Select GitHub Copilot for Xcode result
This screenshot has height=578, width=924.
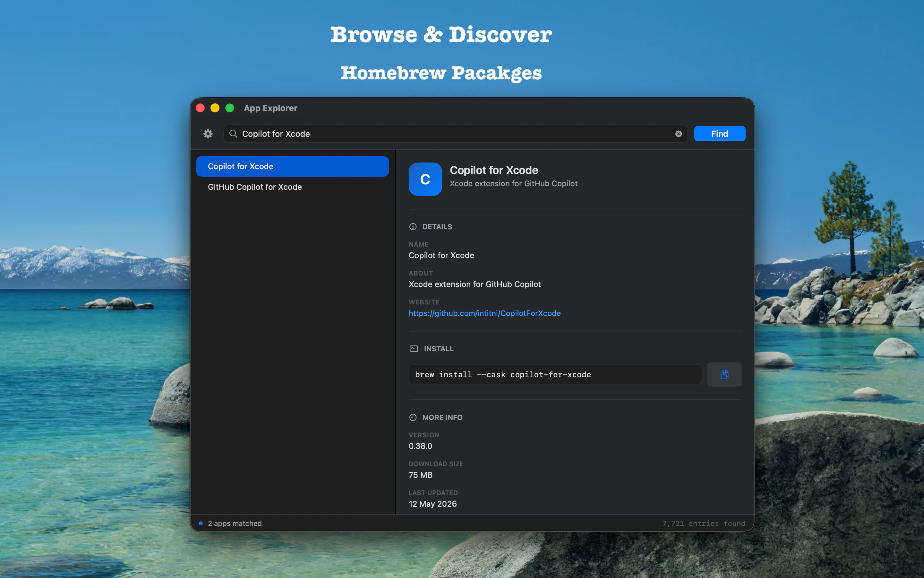pos(293,187)
